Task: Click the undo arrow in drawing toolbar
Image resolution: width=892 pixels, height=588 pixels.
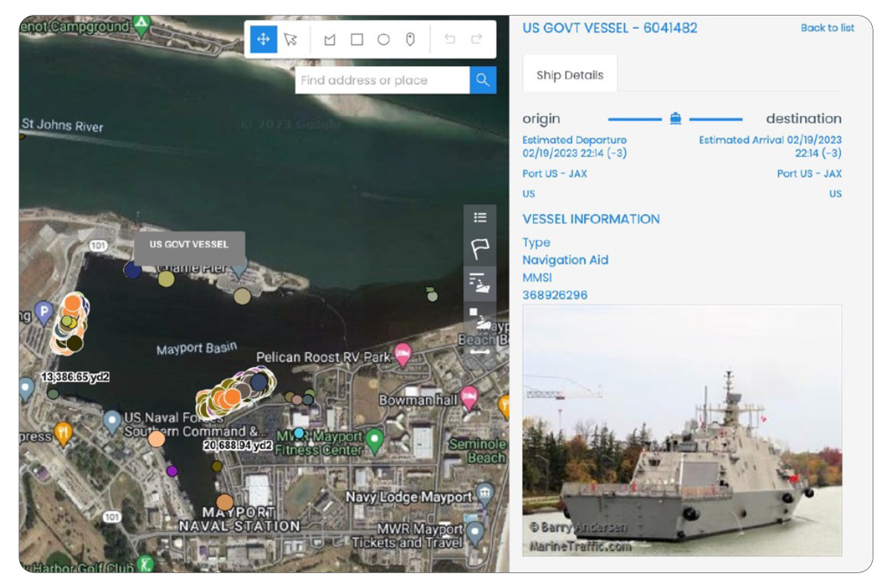Action: 450,39
